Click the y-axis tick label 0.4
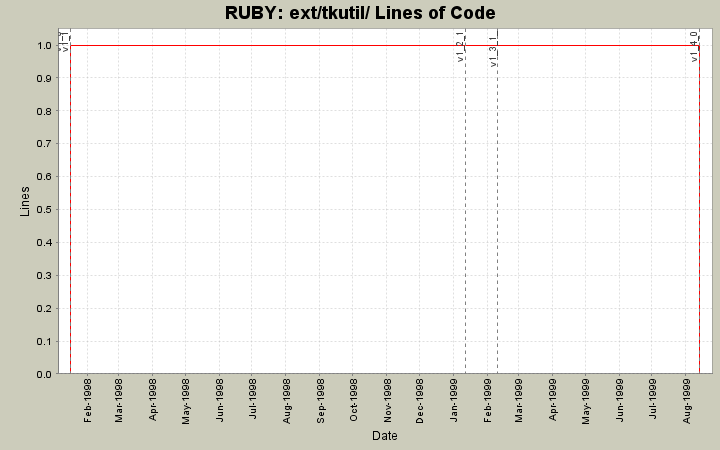 [44, 242]
